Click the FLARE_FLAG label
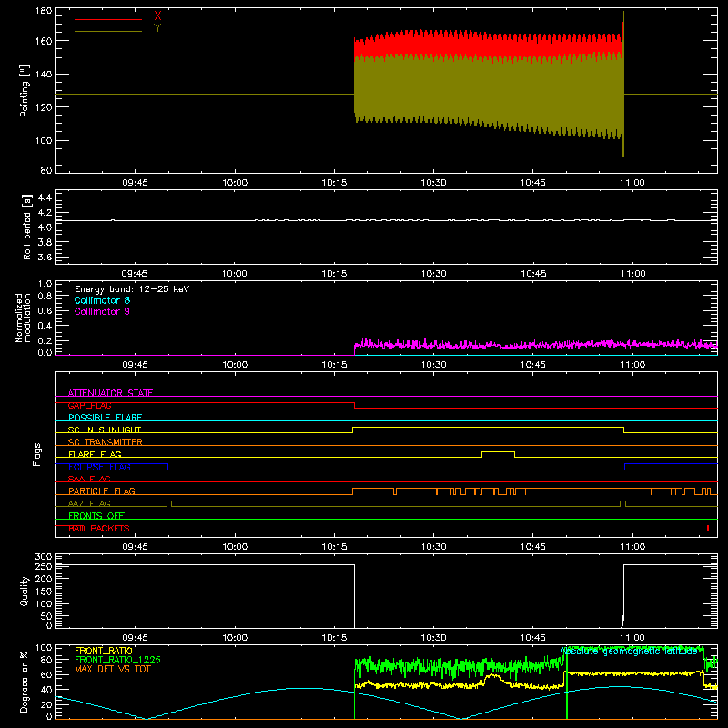The width and height of the screenshot is (728, 728). [x=95, y=454]
